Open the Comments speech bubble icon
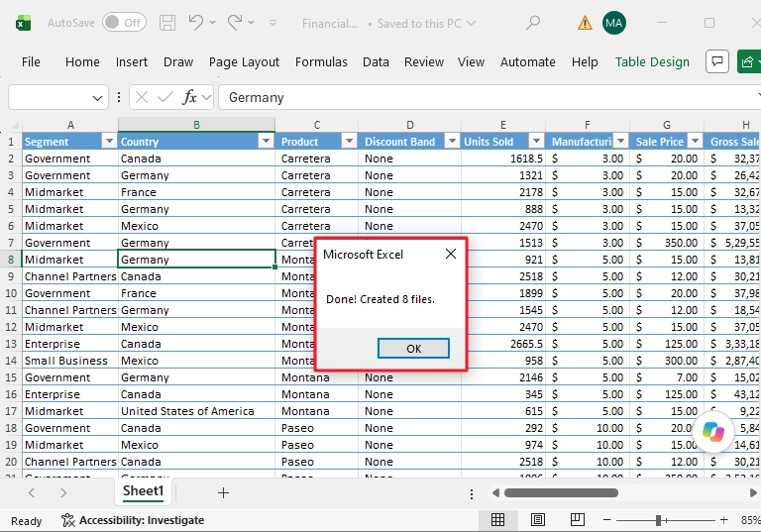The image size is (761, 532). (x=717, y=61)
